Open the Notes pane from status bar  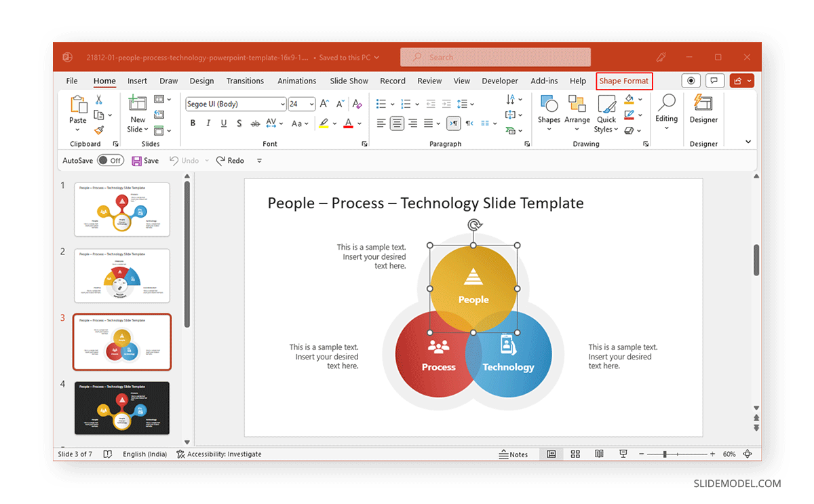(x=514, y=454)
